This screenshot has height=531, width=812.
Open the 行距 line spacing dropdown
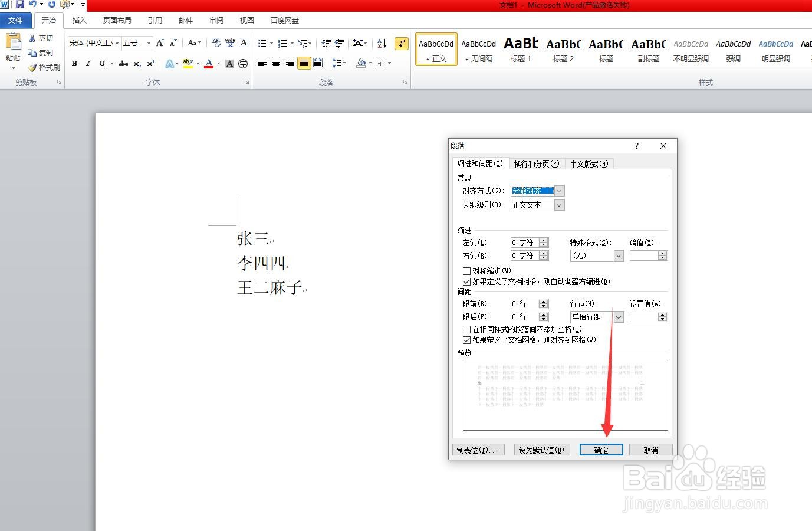pos(618,317)
